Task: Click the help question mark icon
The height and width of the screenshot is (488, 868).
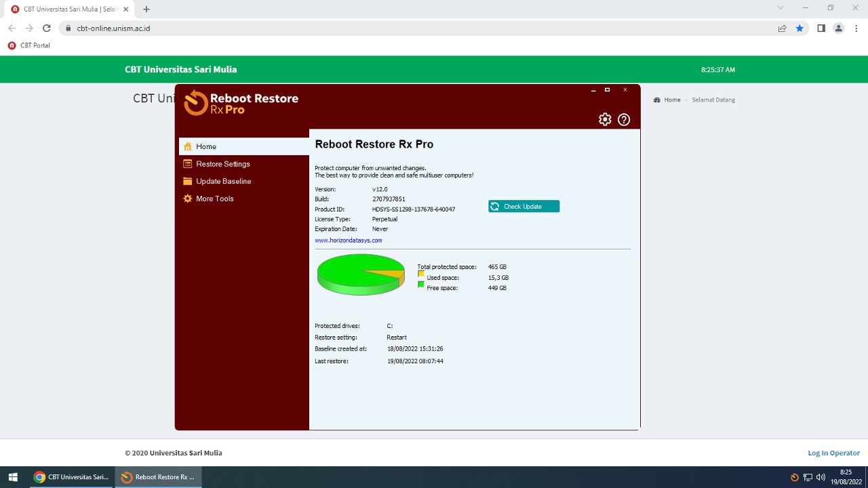Action: (624, 120)
